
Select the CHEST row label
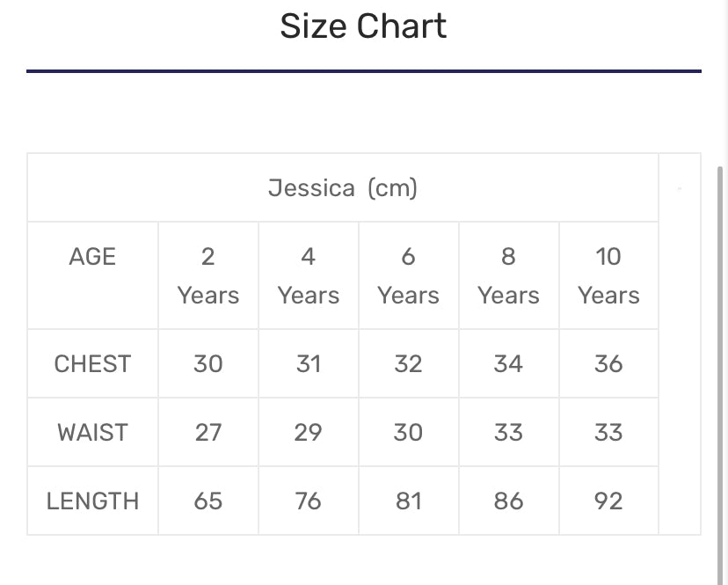(92, 364)
